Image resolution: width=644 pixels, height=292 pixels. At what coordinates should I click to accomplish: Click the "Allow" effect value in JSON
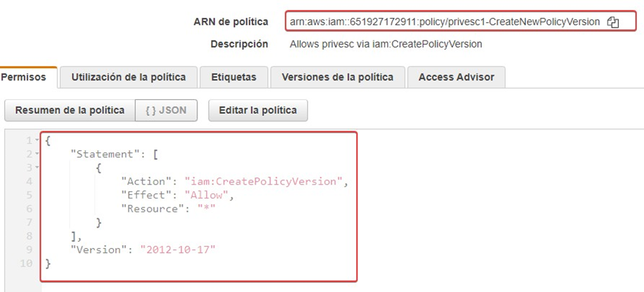[206, 195]
